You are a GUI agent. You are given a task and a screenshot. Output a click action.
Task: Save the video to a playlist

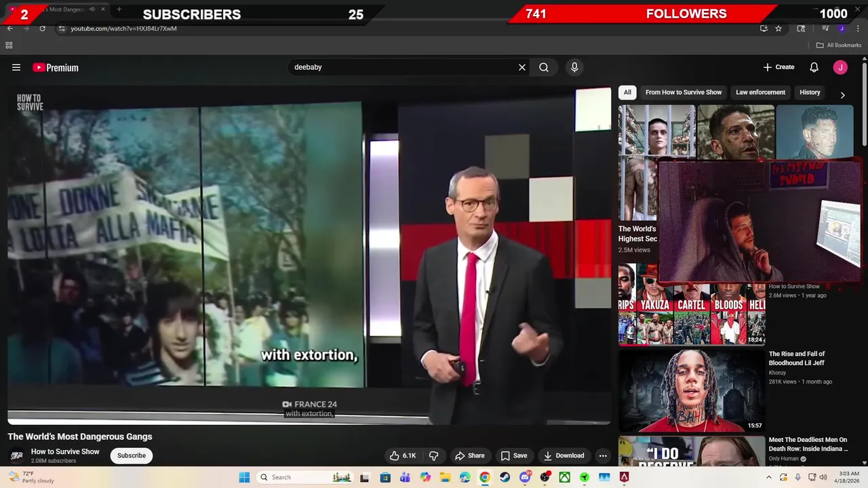tap(514, 455)
